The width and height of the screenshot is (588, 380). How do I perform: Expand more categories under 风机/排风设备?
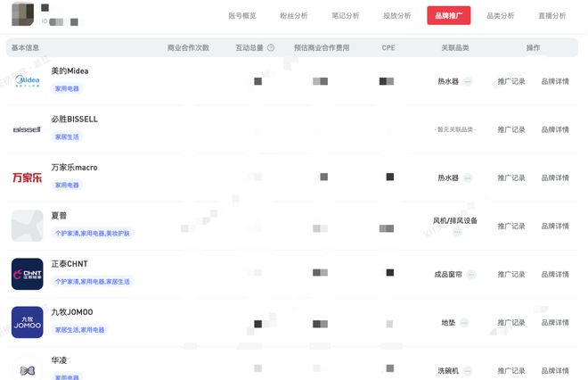pyautogui.click(x=457, y=232)
